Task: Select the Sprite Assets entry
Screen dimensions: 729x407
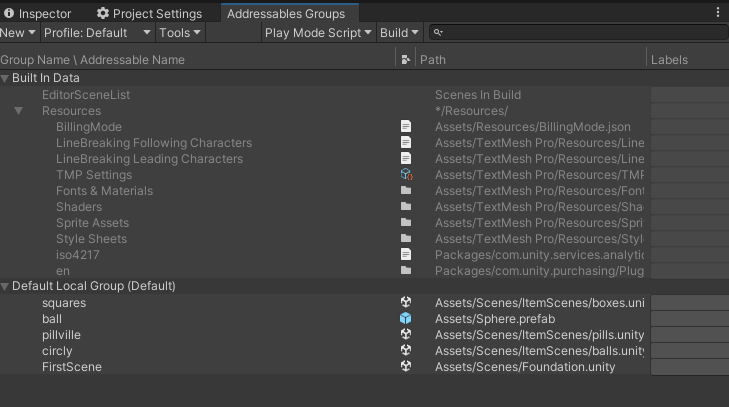Action: [93, 223]
